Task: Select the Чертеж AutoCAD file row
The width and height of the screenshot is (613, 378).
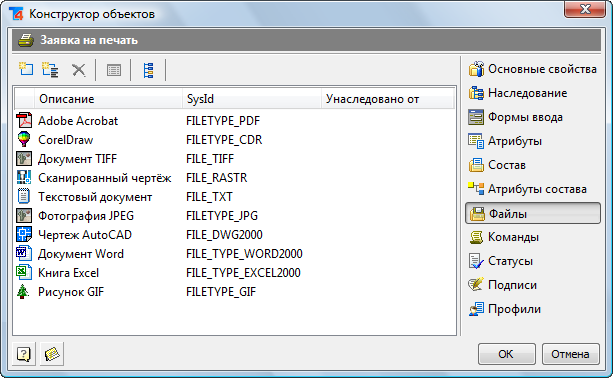Action: 235,235
